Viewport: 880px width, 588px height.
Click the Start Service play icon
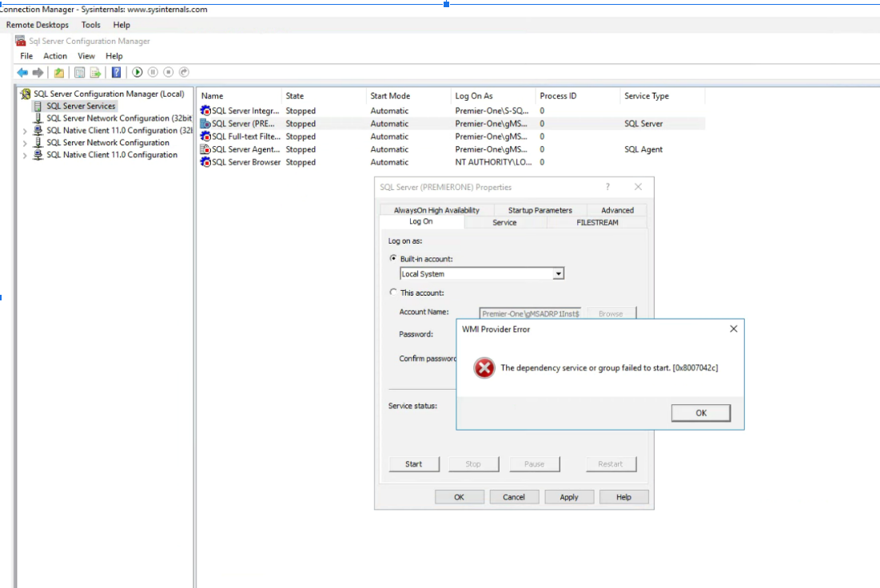(x=137, y=72)
